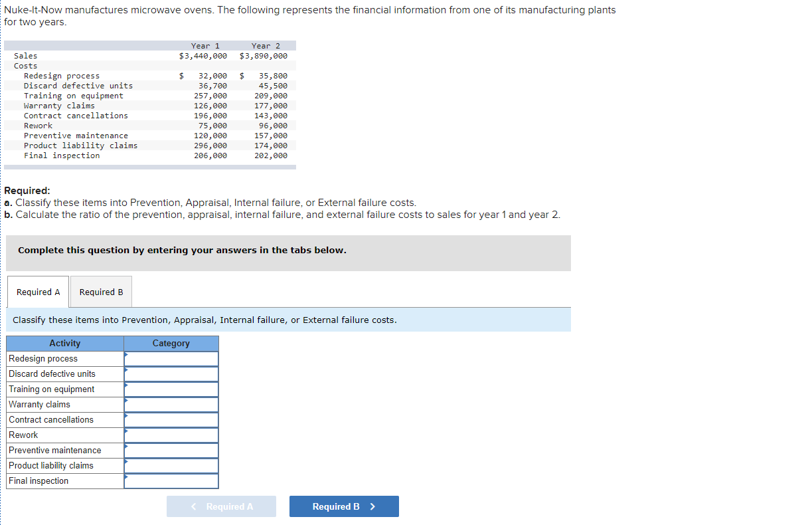The width and height of the screenshot is (812, 525).
Task: Click Year 2 redesign cost 35,800
Action: (273, 76)
